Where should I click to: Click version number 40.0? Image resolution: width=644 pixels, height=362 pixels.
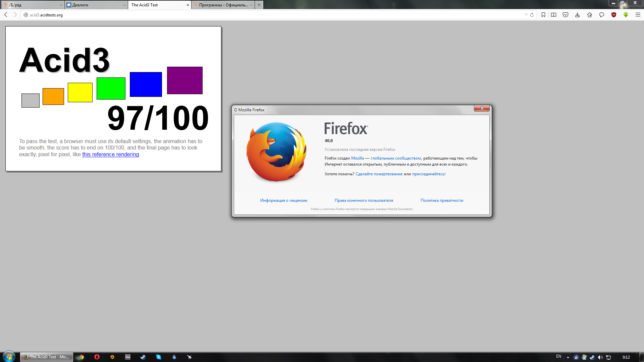click(329, 141)
